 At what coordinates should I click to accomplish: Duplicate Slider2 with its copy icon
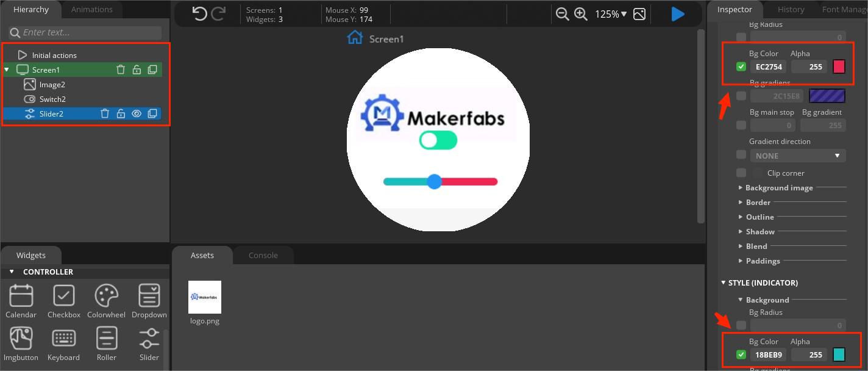(x=152, y=113)
